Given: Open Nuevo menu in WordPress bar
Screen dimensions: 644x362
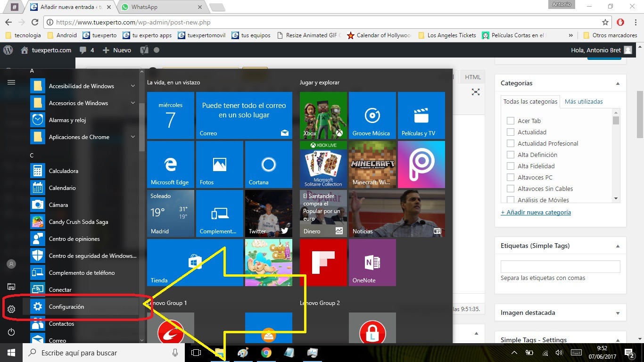Looking at the screenshot, I should 117,50.
